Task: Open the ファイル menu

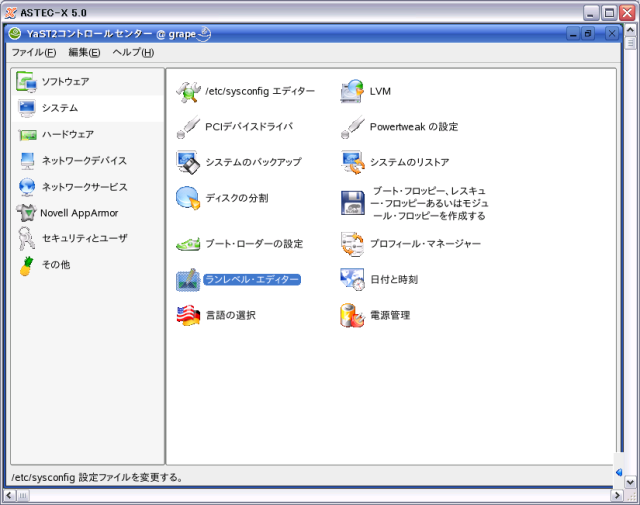Action: click(x=34, y=52)
